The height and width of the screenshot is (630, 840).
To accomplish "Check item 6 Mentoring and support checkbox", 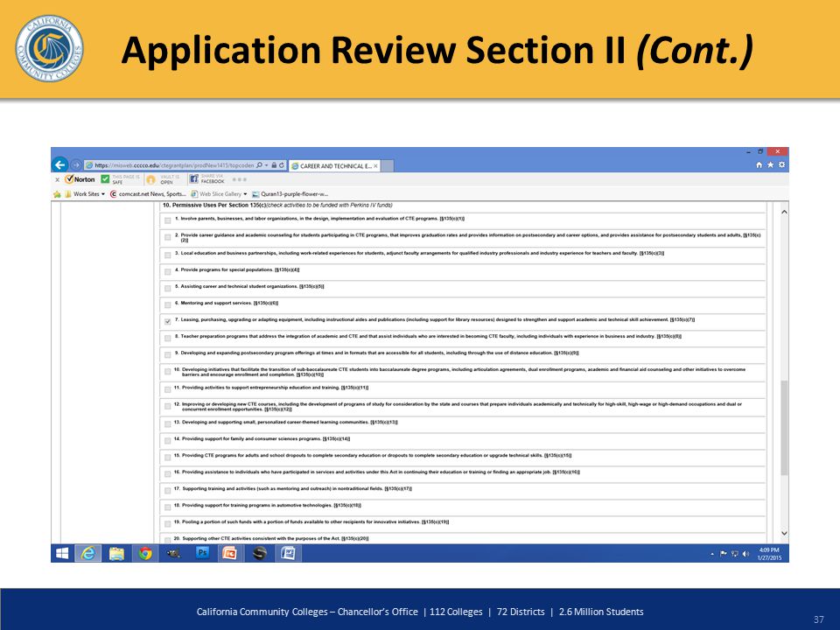I will (x=168, y=304).
